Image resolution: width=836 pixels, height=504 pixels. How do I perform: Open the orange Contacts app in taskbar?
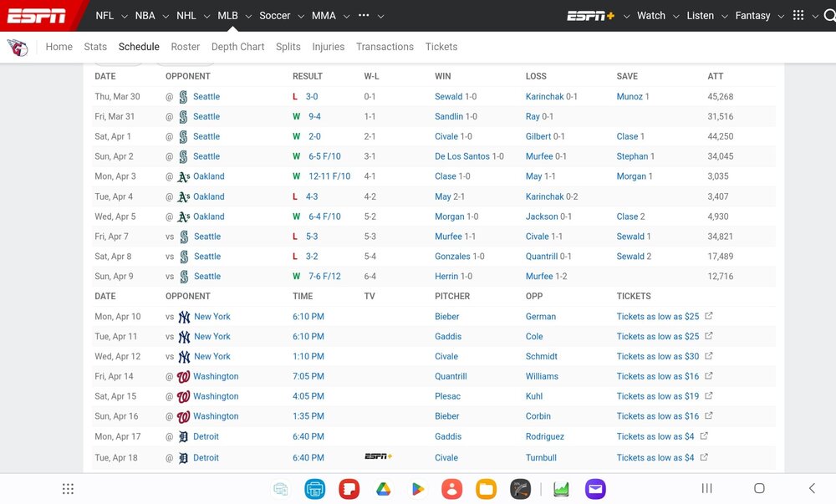click(451, 489)
